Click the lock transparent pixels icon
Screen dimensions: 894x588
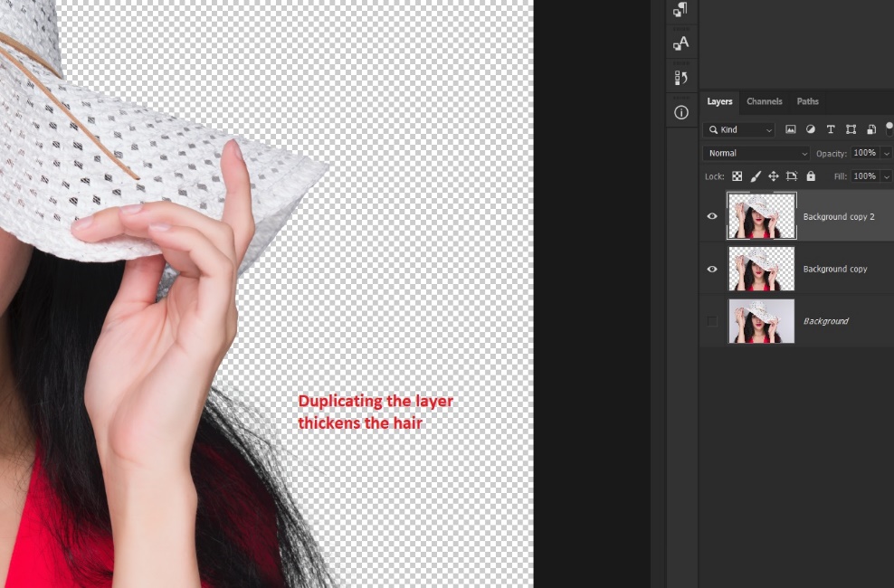tap(737, 176)
